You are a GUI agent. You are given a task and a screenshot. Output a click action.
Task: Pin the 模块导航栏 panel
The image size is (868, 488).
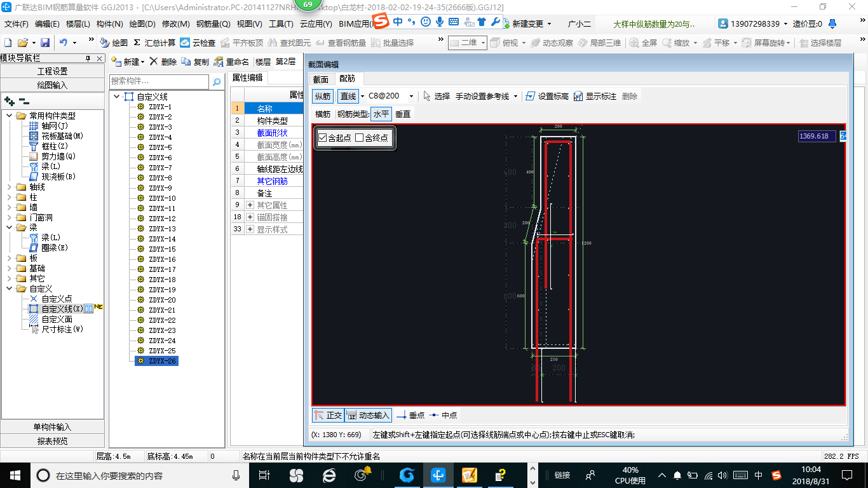pyautogui.click(x=88, y=58)
